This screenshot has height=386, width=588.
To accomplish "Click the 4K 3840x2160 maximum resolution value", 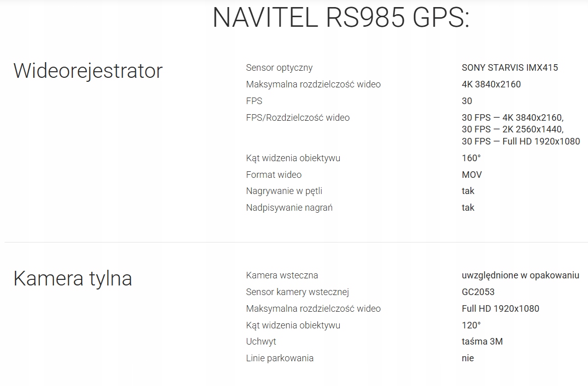I will click(491, 84).
